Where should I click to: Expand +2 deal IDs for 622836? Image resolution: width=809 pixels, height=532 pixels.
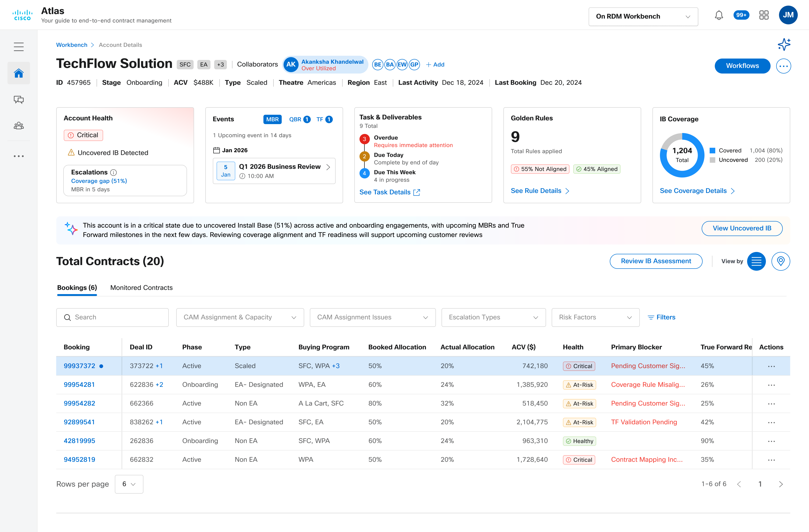[159, 385]
